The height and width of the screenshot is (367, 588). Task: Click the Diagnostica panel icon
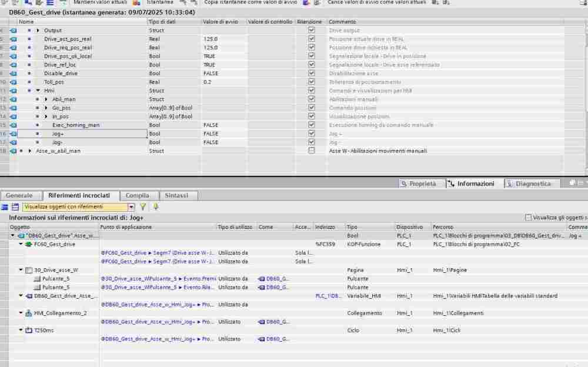point(509,183)
